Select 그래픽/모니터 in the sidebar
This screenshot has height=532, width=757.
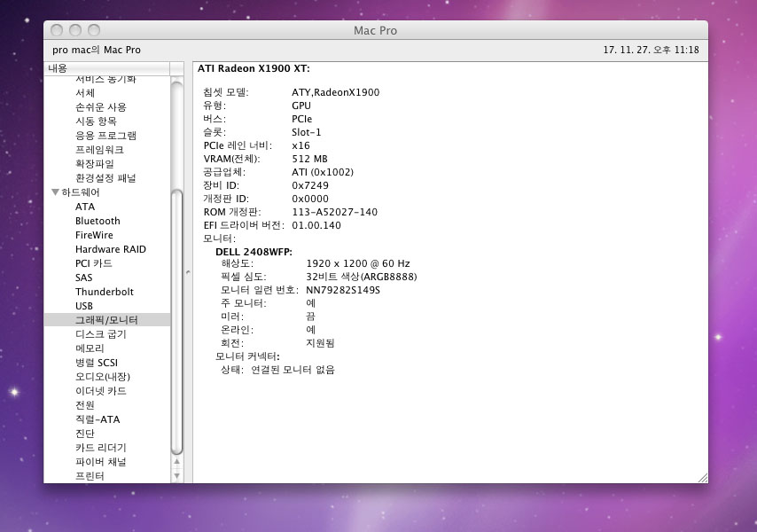click(x=106, y=320)
